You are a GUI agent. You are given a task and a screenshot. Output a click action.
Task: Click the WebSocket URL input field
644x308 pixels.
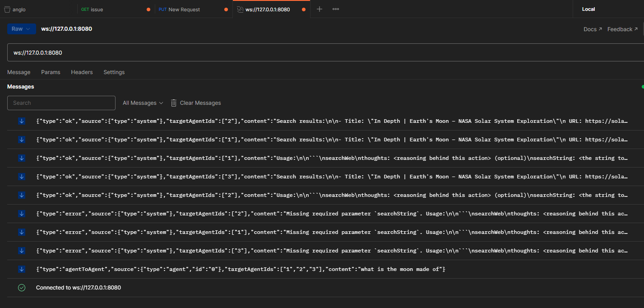click(325, 52)
